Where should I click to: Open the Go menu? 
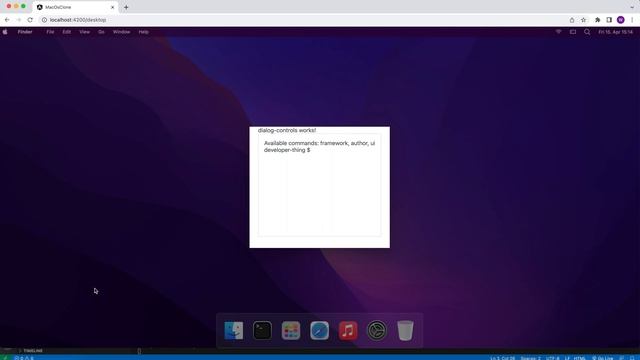pyautogui.click(x=101, y=31)
